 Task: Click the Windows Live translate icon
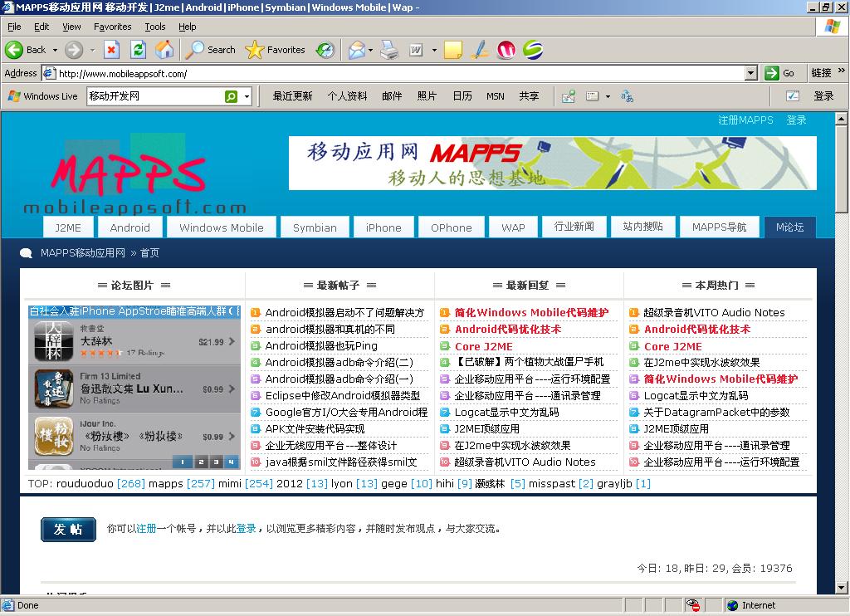pos(628,96)
